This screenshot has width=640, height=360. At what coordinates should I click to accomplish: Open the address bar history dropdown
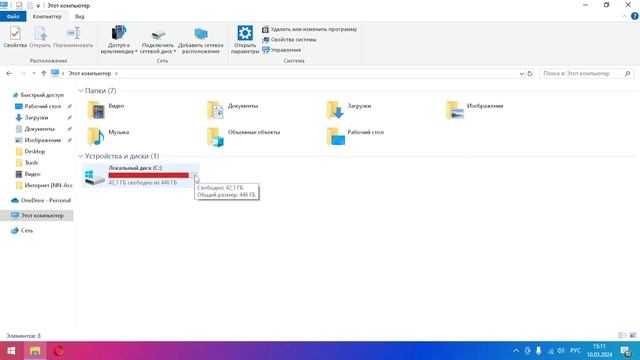522,73
